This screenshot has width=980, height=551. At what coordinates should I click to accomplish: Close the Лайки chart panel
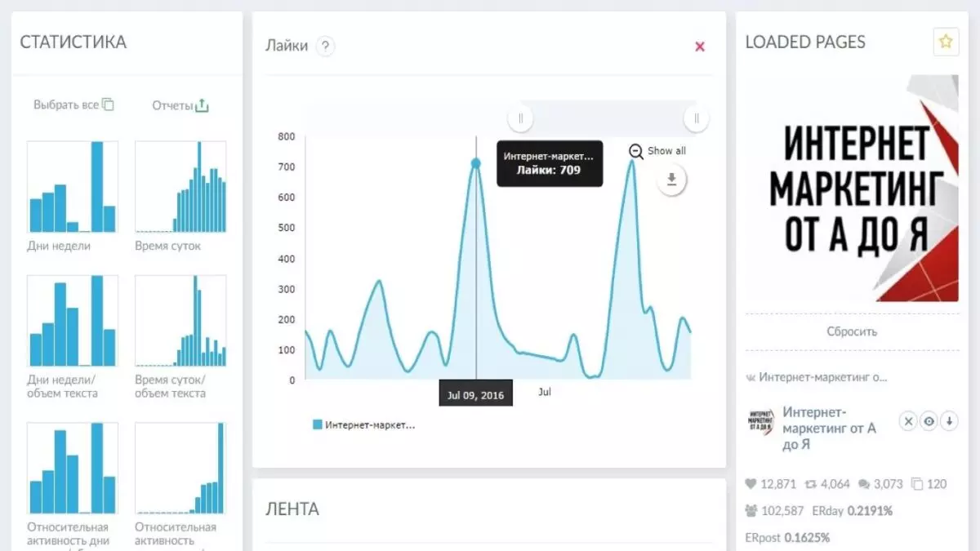[700, 47]
